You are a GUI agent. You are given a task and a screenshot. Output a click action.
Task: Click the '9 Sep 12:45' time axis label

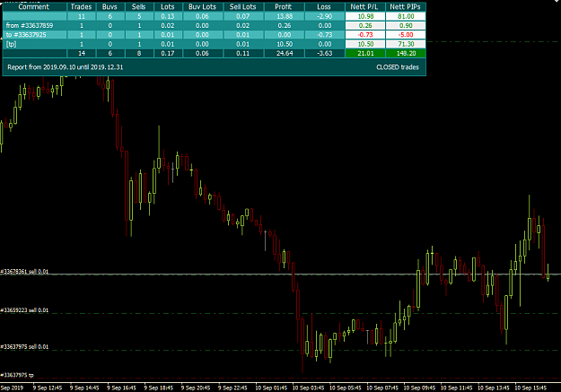[x=48, y=388]
